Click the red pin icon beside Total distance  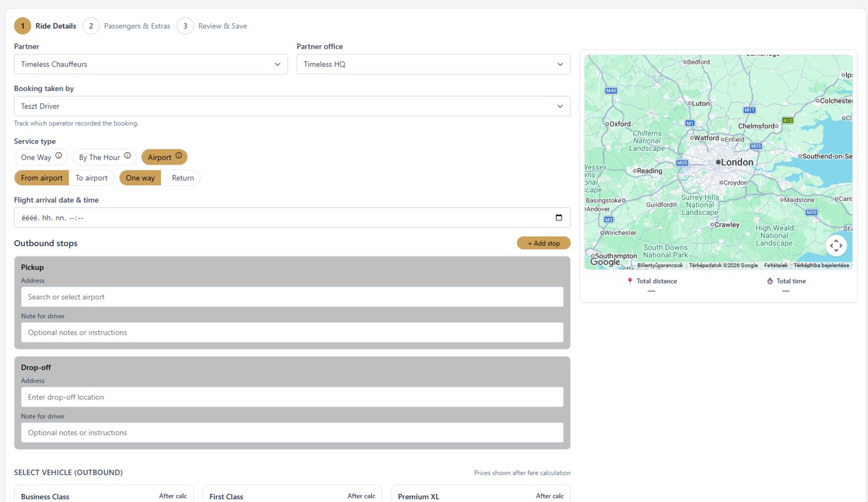[x=630, y=281]
